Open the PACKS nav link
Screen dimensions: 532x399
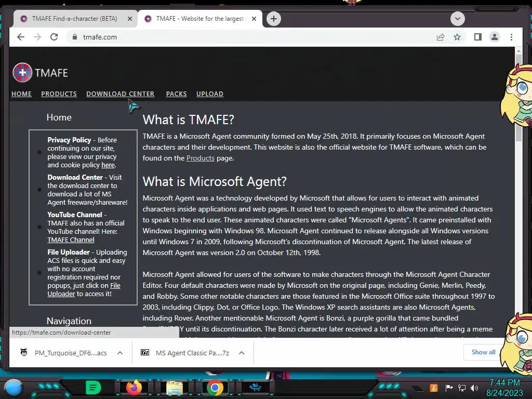[177, 94]
